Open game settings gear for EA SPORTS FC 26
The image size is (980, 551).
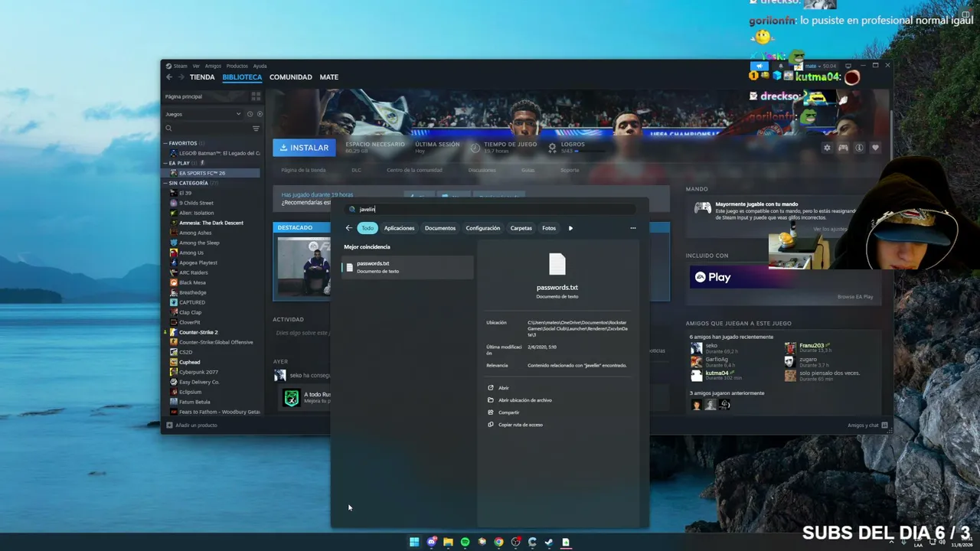(827, 148)
